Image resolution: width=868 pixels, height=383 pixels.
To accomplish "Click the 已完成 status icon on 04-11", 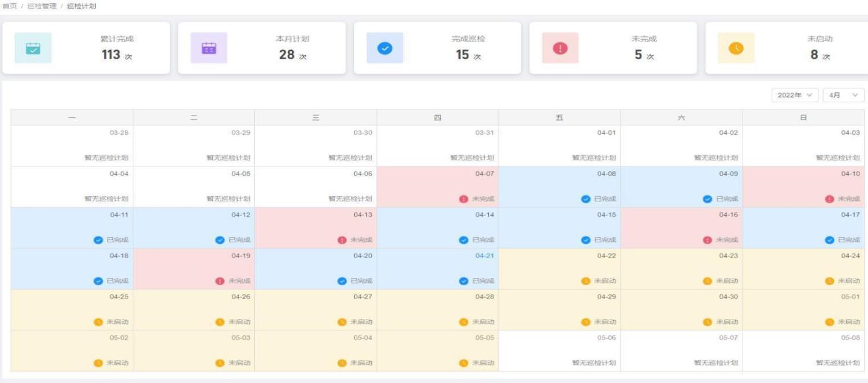I will pos(98,240).
